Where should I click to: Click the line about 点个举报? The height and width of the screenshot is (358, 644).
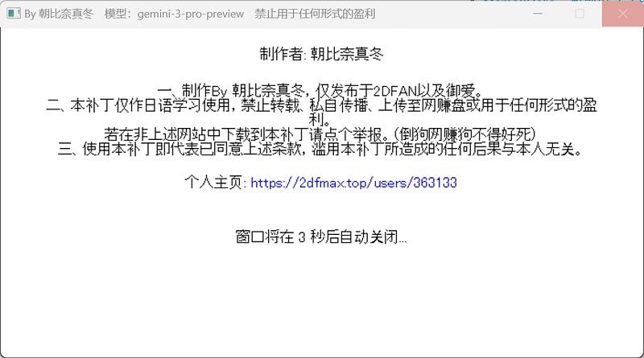(x=321, y=134)
